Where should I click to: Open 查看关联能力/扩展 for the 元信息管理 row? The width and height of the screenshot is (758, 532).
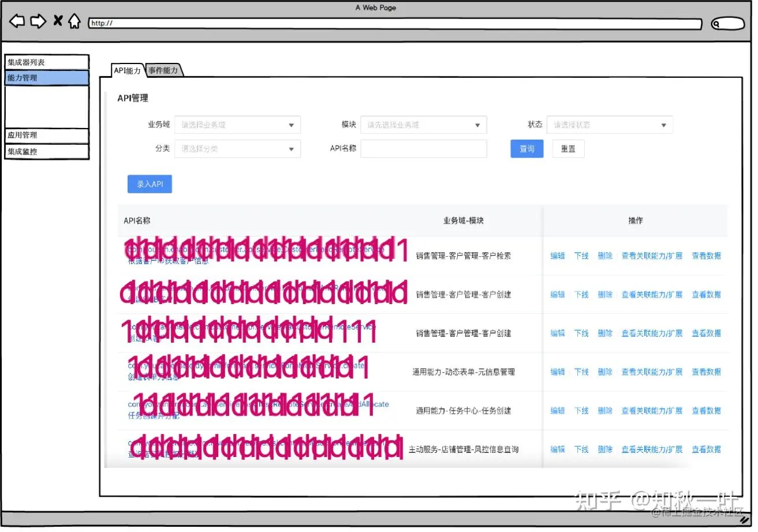[x=652, y=372]
